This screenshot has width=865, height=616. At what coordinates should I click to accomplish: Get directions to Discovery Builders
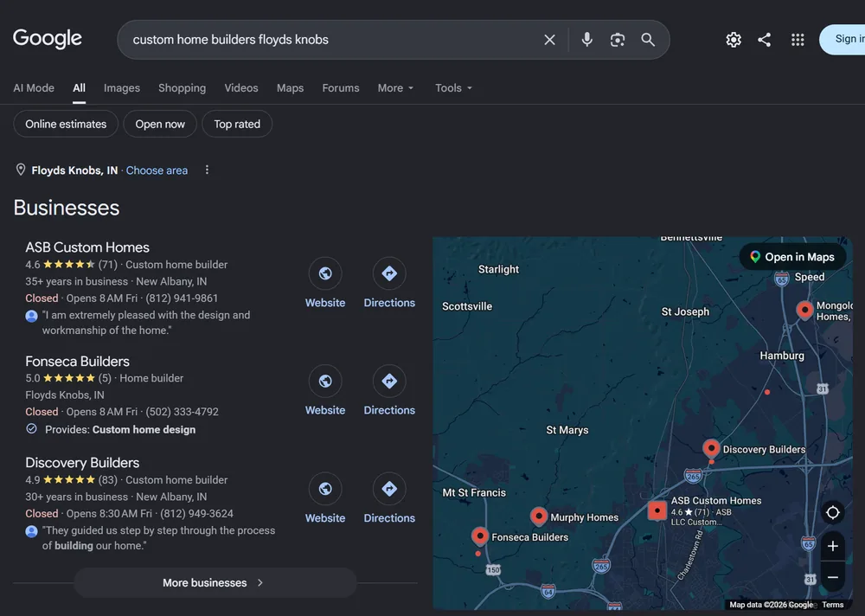point(389,489)
